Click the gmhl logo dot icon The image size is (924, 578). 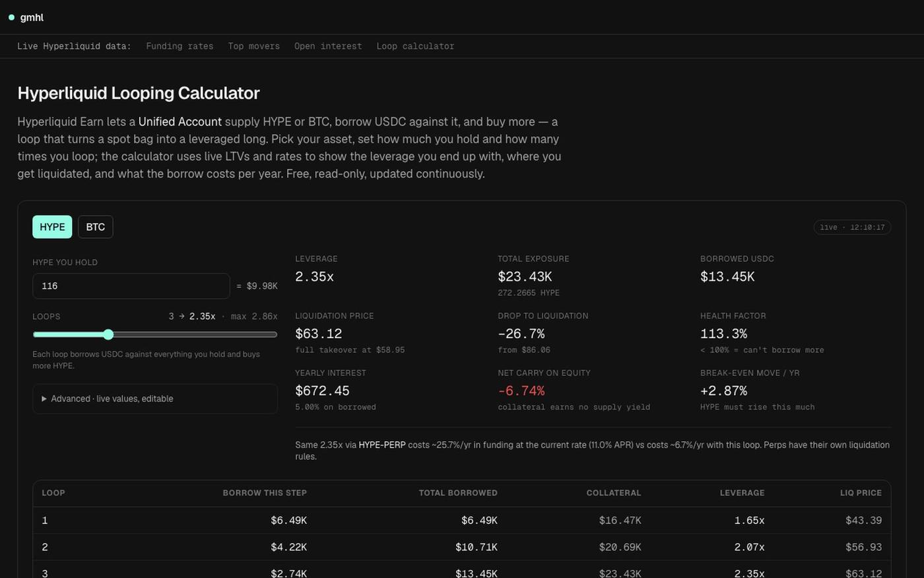click(x=11, y=17)
